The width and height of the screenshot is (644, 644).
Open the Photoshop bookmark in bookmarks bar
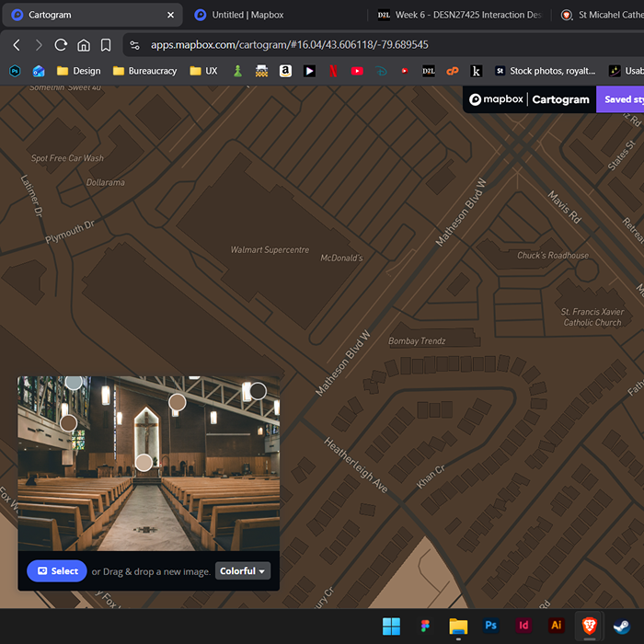click(x=16, y=71)
